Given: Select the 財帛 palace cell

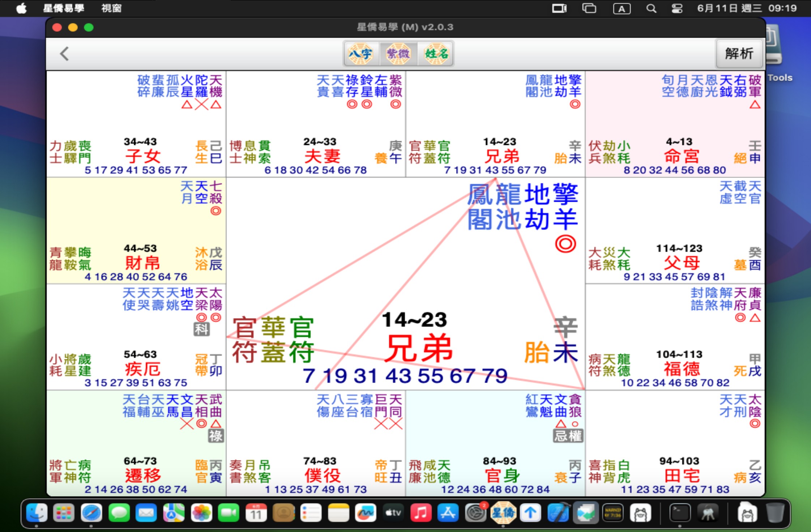Looking at the screenshot, I should tap(142, 263).
